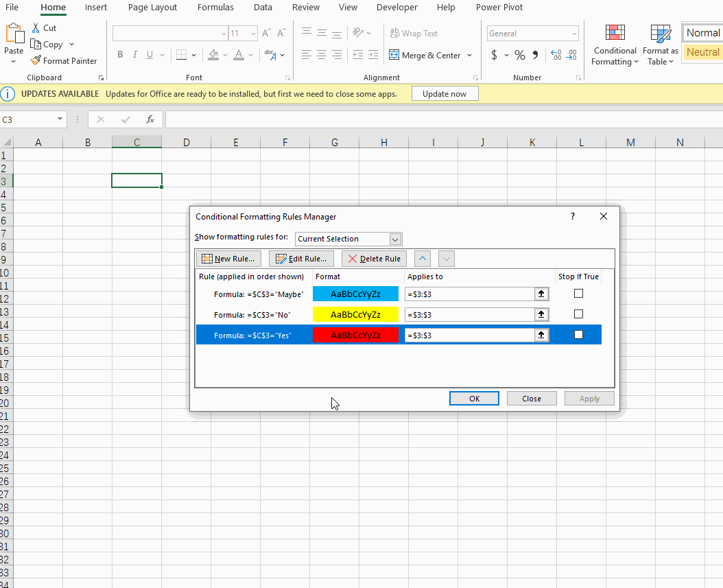Edit the Applies to range for the Yes rule

point(473,335)
